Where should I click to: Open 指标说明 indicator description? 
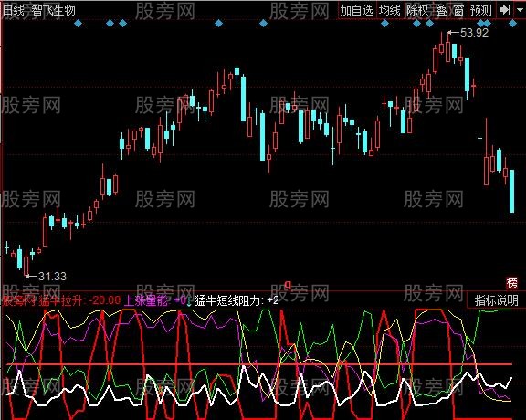497,300
